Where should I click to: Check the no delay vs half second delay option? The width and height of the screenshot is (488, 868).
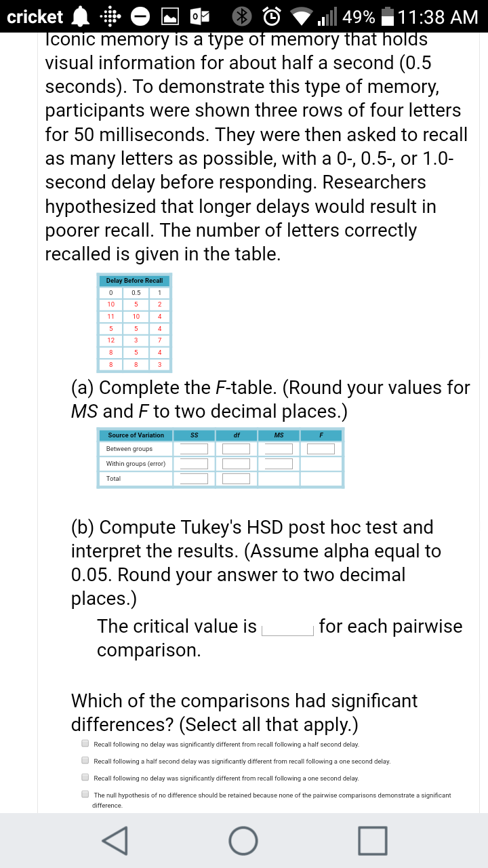[x=85, y=743]
